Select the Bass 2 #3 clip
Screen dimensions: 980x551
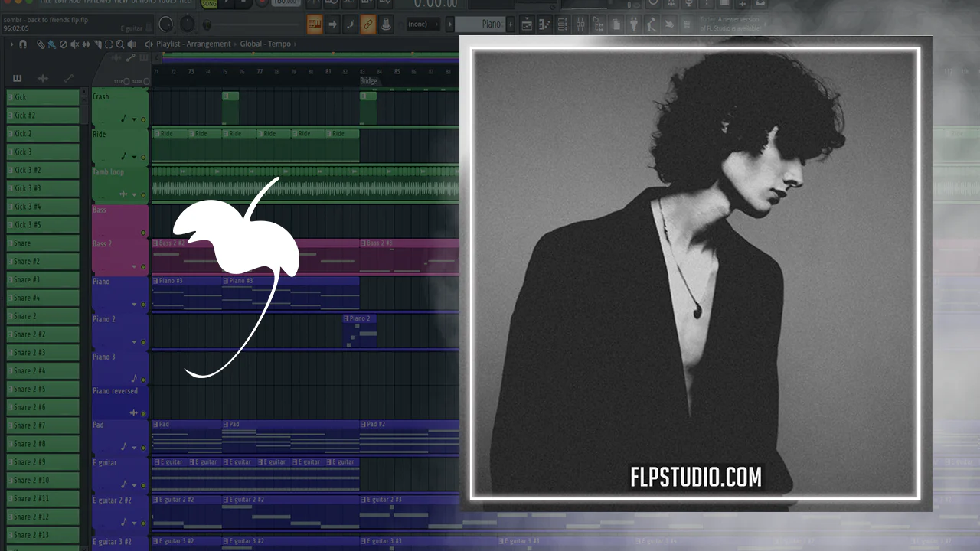point(410,256)
